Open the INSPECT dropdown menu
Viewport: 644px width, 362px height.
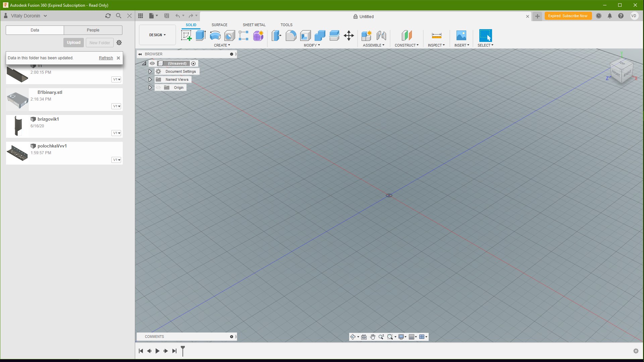pyautogui.click(x=436, y=45)
